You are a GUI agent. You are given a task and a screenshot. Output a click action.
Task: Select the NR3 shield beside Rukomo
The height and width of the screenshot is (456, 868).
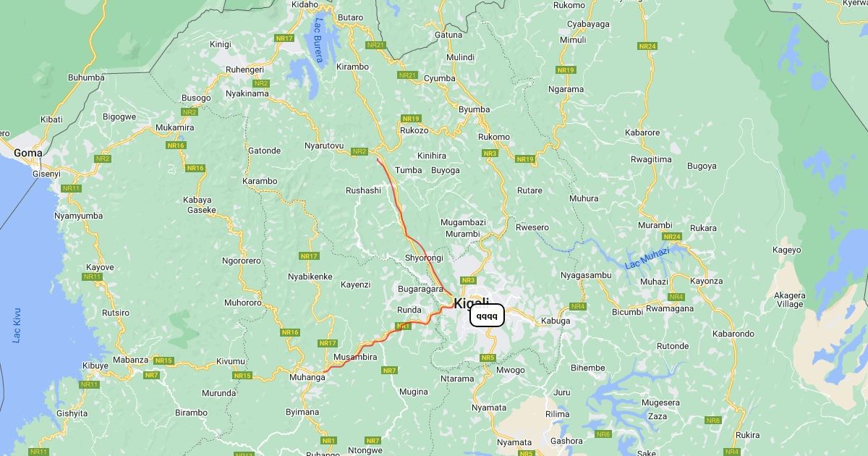point(490,153)
